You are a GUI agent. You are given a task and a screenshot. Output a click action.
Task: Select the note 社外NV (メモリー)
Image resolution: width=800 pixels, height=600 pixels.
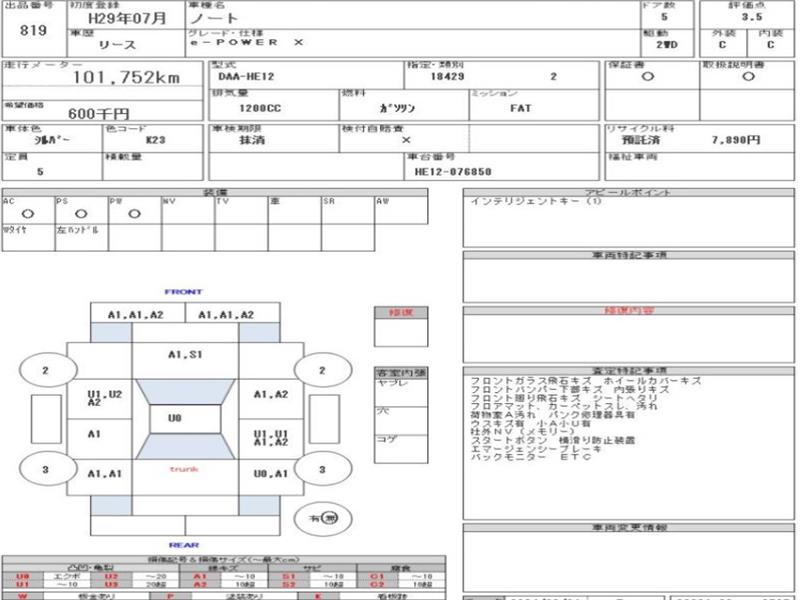[522, 432]
